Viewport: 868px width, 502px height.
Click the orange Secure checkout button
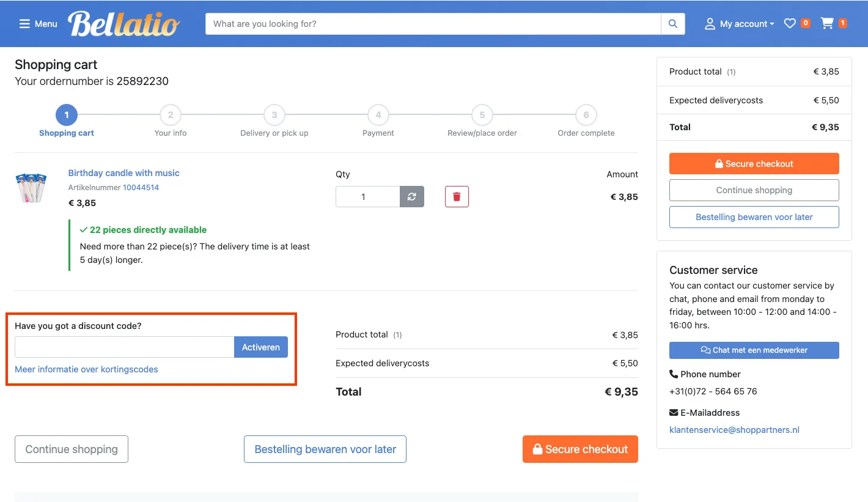(x=754, y=163)
